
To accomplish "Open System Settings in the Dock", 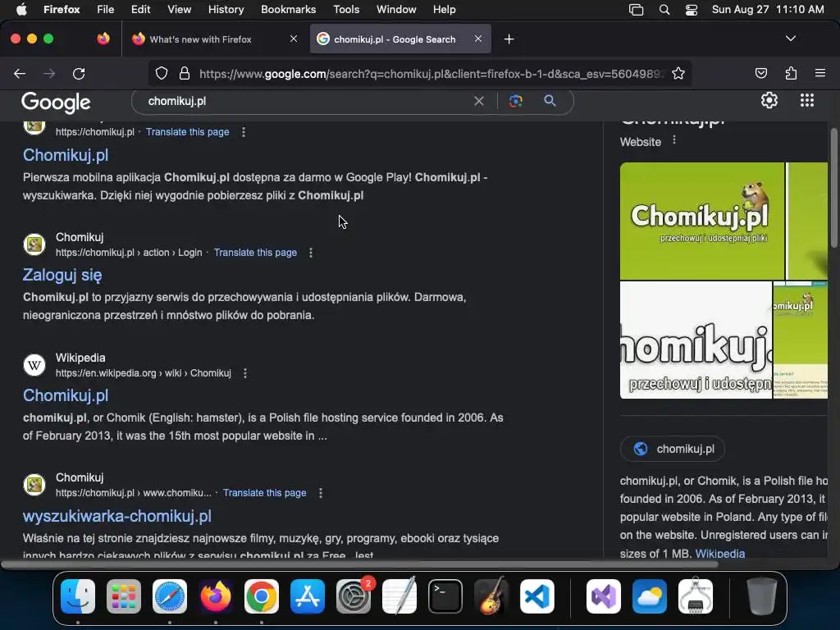I will coord(354,596).
